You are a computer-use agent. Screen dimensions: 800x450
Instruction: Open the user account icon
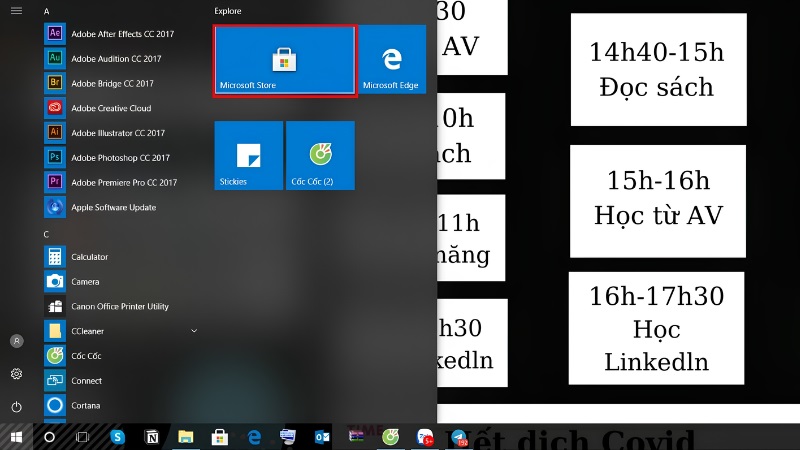point(16,341)
